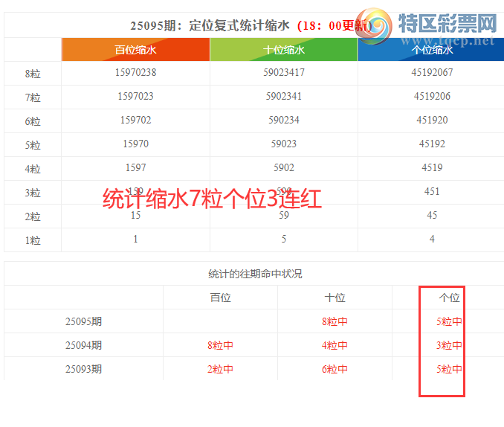Click the 25094期 row label
504x427 pixels.
coord(83,345)
